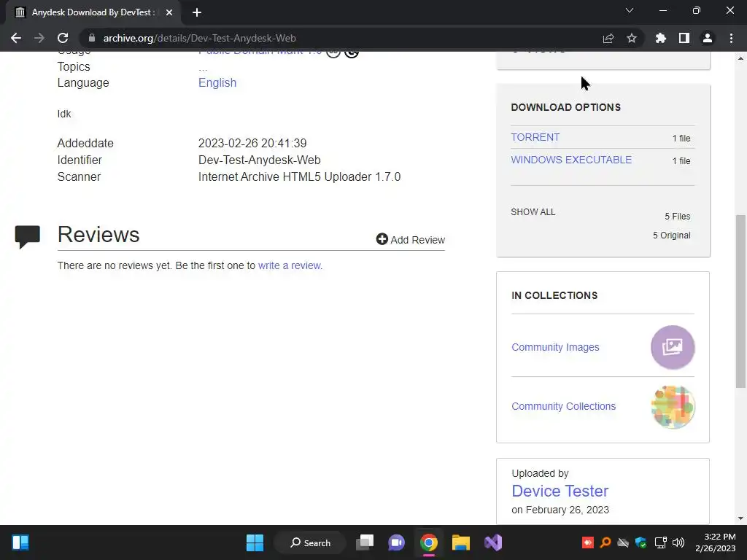Open uploader Device Tester's profile
Screen dimensions: 747x560
[x=560, y=491]
